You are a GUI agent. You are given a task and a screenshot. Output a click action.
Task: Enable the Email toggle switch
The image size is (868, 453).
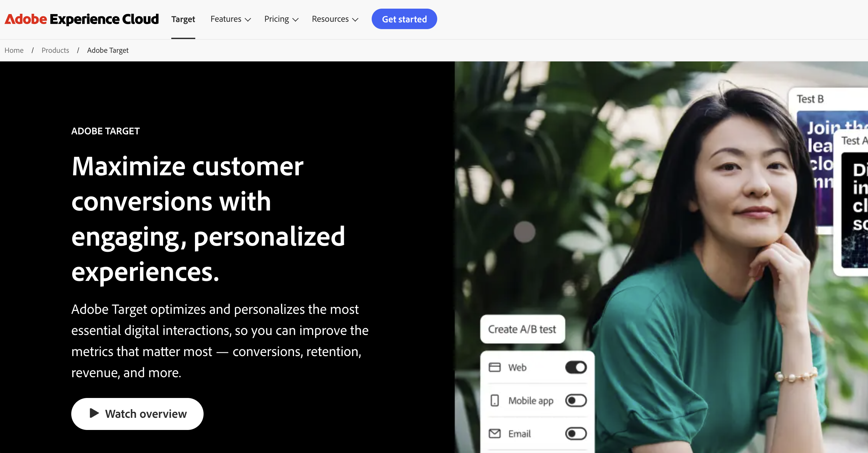click(576, 433)
